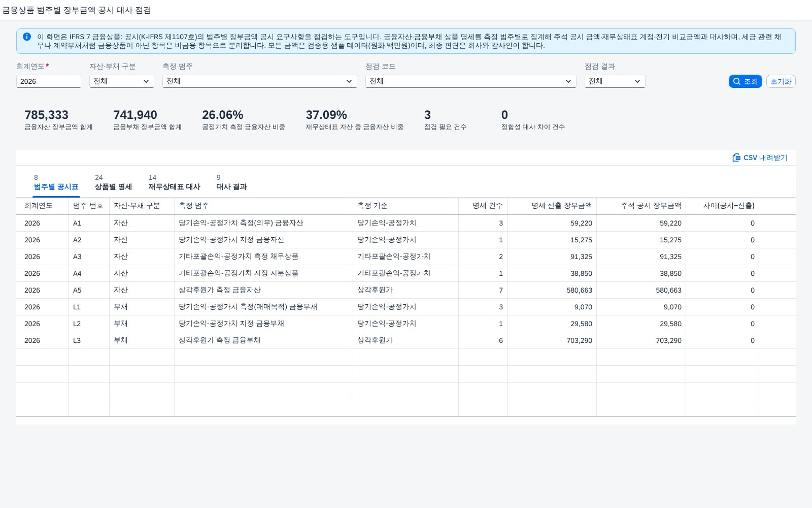Click the 명세 건수 column header
Screen dimensions: 812x508
[483, 206]
